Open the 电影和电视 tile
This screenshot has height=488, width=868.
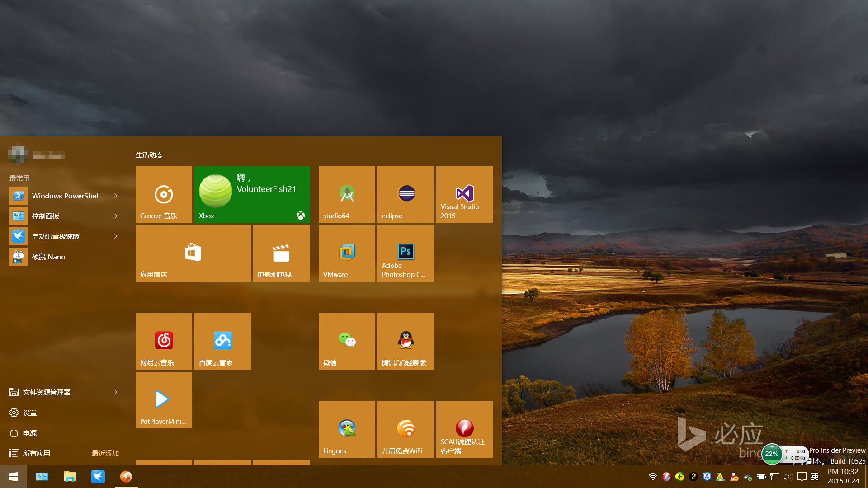click(x=281, y=253)
